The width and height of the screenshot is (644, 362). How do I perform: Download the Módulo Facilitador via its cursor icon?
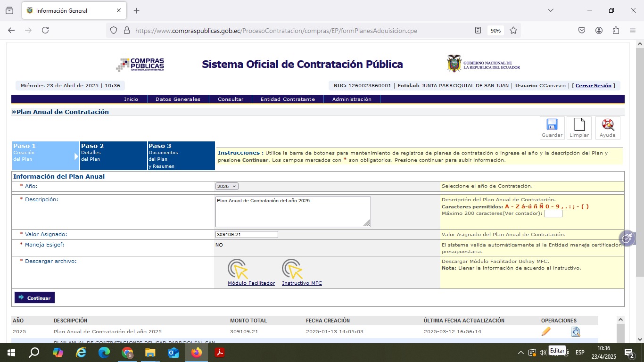(238, 269)
